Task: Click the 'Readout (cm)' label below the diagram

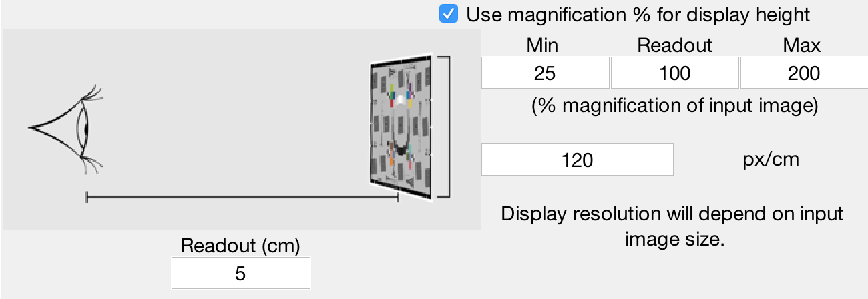Action: pos(240,246)
